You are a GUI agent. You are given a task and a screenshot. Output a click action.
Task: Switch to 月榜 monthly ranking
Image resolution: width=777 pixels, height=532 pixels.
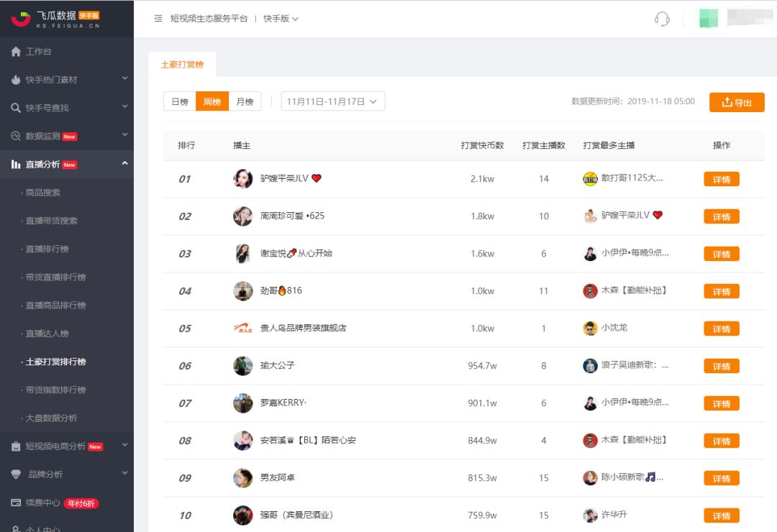(244, 101)
